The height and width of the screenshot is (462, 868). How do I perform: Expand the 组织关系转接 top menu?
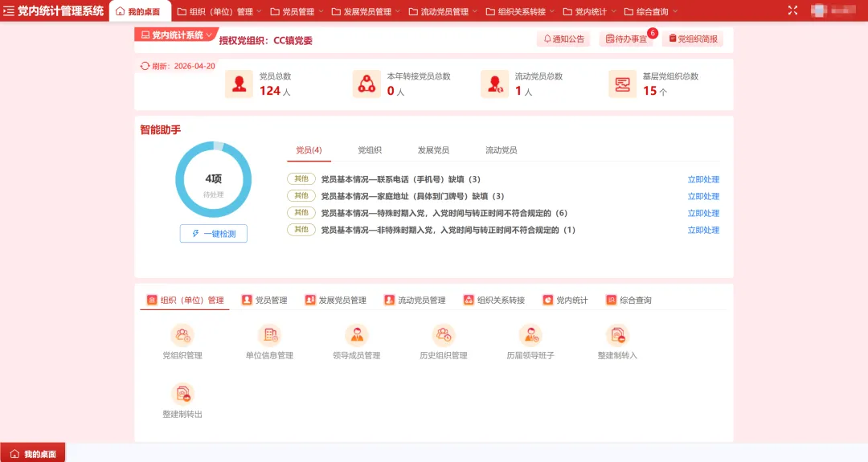[x=520, y=11]
